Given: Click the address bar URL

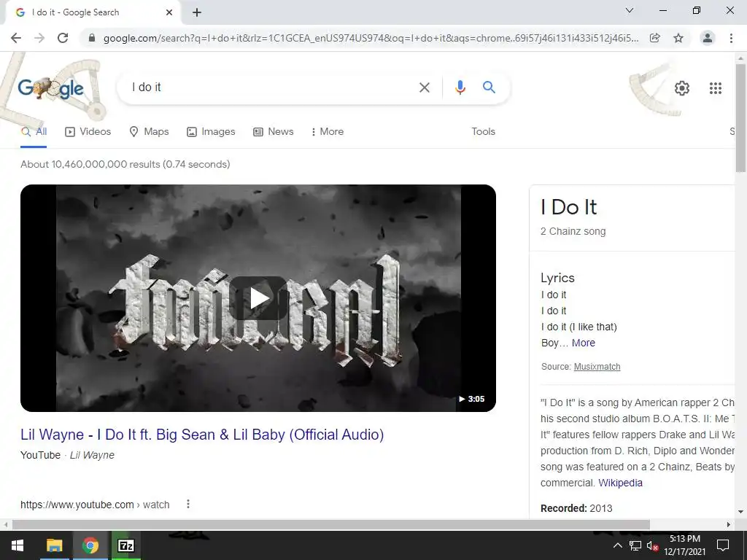Looking at the screenshot, I should tap(371, 38).
